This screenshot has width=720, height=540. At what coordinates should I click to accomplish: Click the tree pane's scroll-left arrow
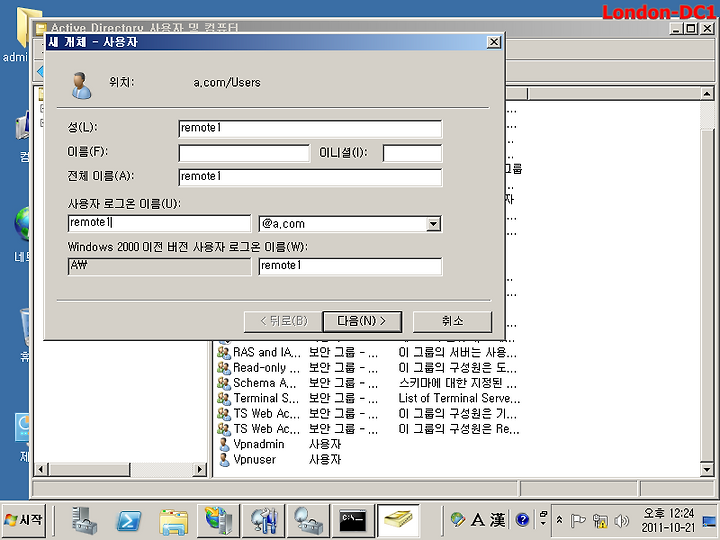(41, 469)
